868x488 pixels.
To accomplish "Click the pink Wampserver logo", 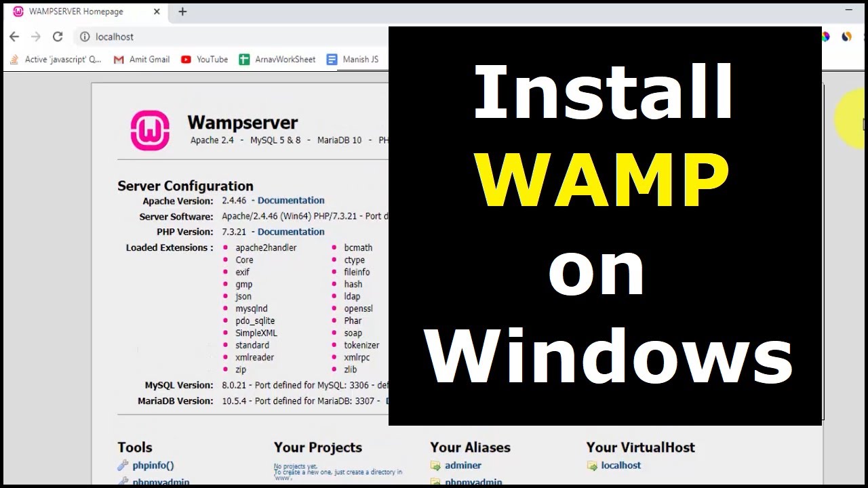I will 150,130.
